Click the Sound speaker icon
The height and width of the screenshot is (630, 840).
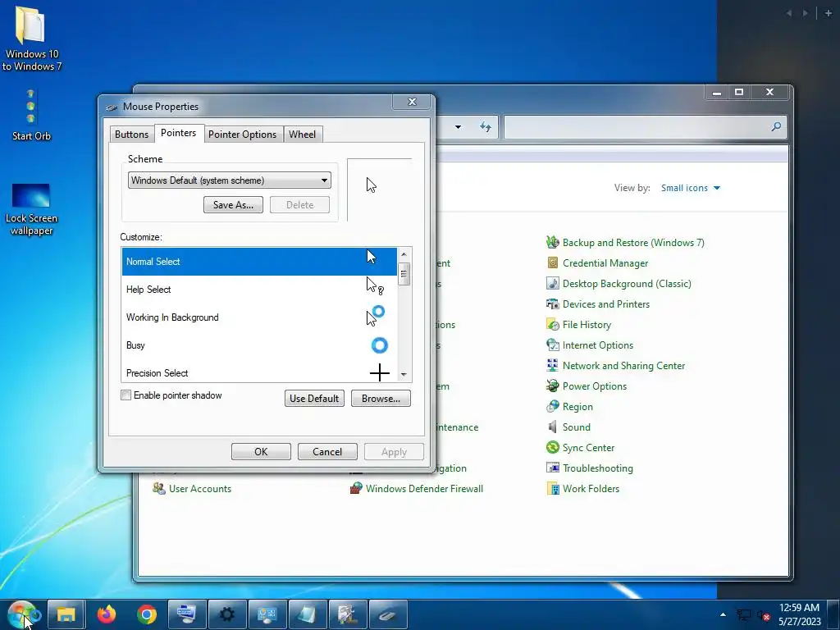552,427
